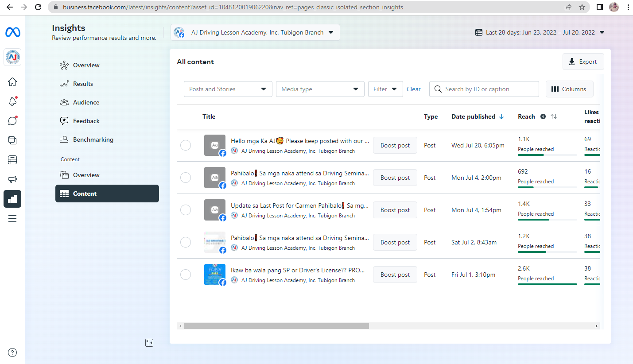Screen dimensions: 633x364
Task: Select the 'Hello mga Ka AJ' post row
Action: point(186,145)
